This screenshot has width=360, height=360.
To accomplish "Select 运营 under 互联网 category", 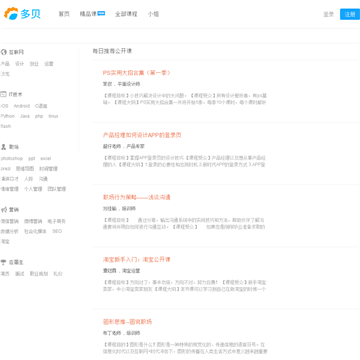I will click(x=49, y=64).
